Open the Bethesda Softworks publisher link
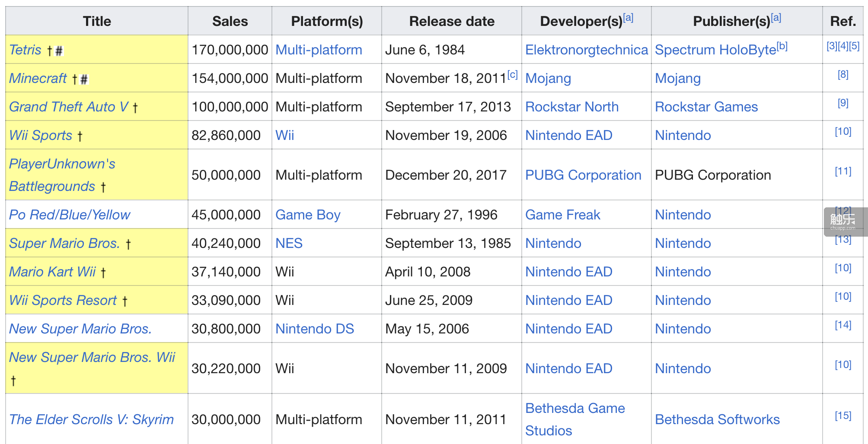 [x=717, y=419]
